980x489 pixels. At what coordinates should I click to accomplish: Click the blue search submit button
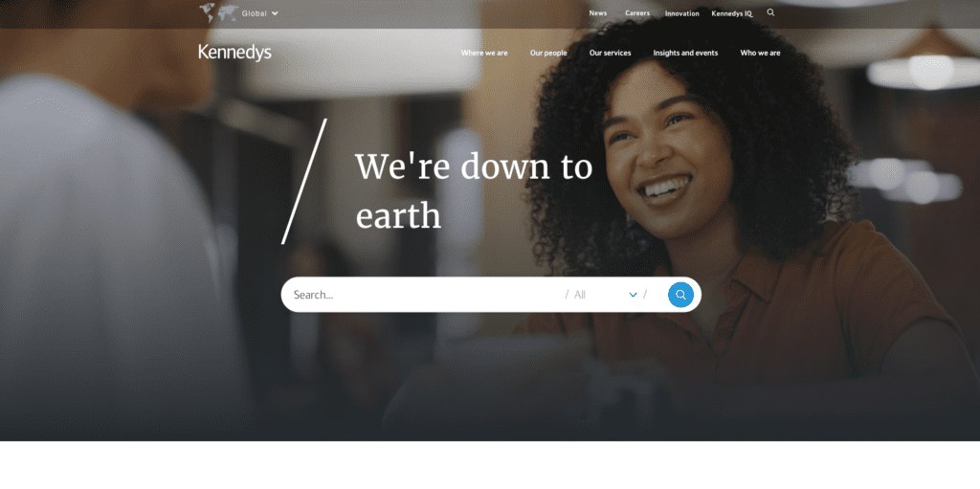click(680, 295)
